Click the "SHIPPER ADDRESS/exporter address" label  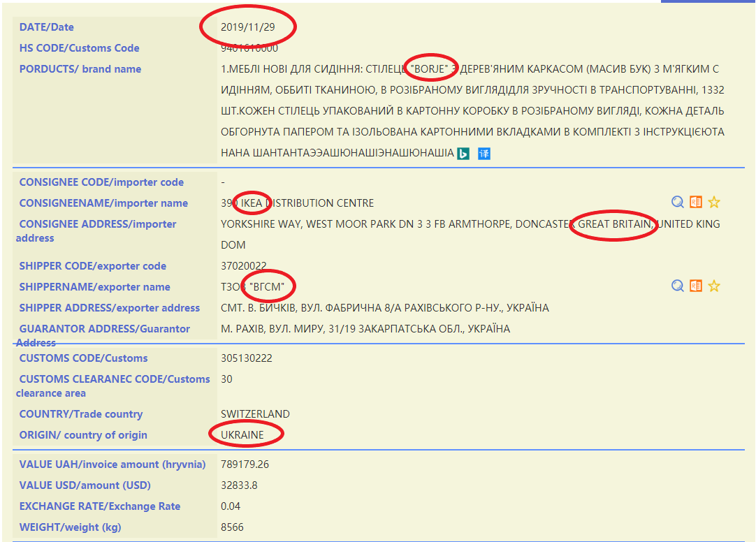click(x=110, y=308)
